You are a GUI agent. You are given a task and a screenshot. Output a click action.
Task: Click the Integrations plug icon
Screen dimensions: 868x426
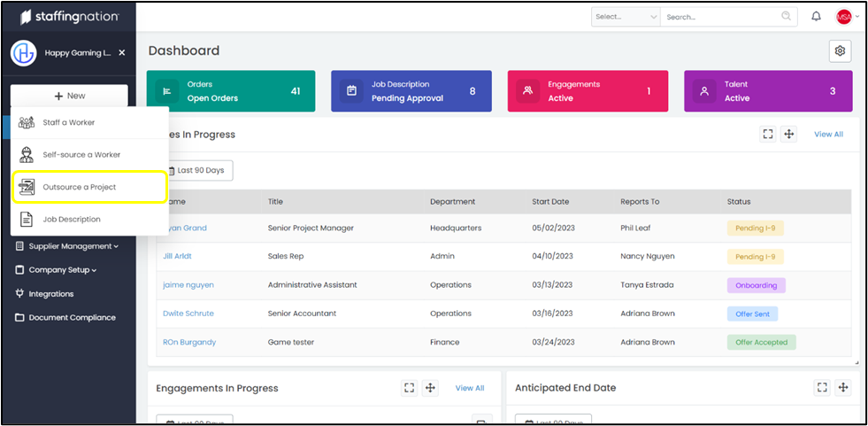(x=19, y=294)
